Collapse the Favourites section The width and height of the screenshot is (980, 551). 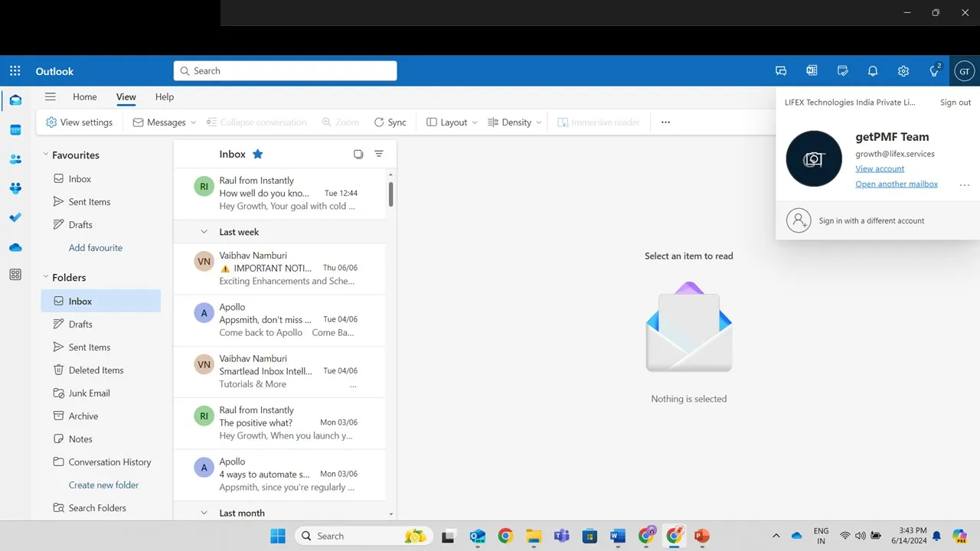click(46, 155)
